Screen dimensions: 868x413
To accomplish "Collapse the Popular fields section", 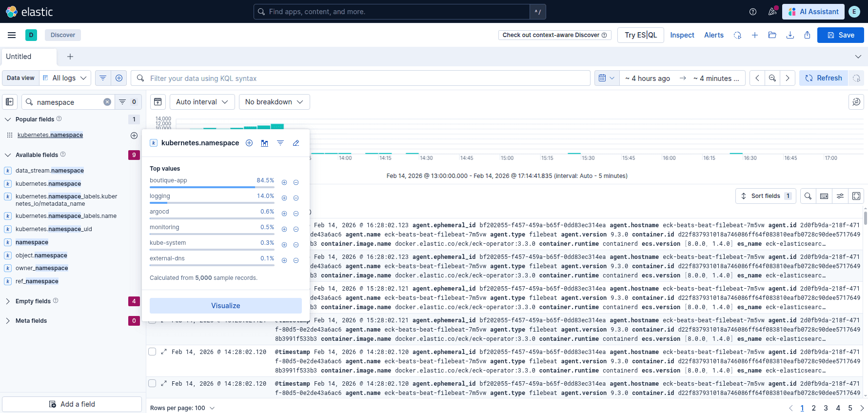I will click(x=8, y=119).
